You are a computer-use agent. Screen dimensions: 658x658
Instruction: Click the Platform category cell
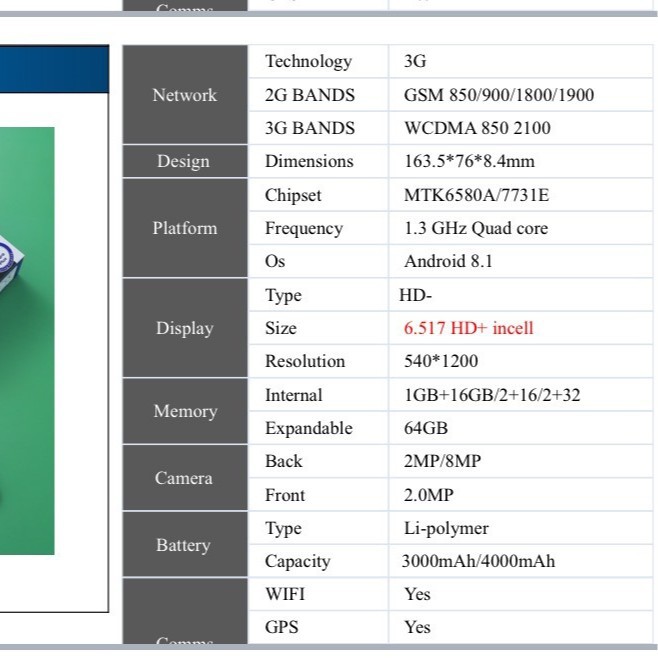click(x=185, y=228)
